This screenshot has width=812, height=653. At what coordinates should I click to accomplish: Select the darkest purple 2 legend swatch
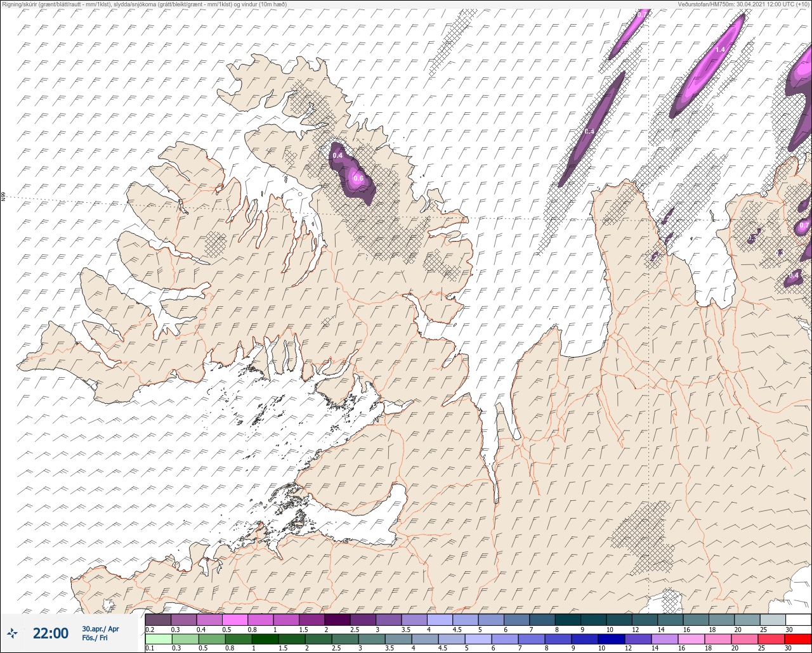(337, 619)
